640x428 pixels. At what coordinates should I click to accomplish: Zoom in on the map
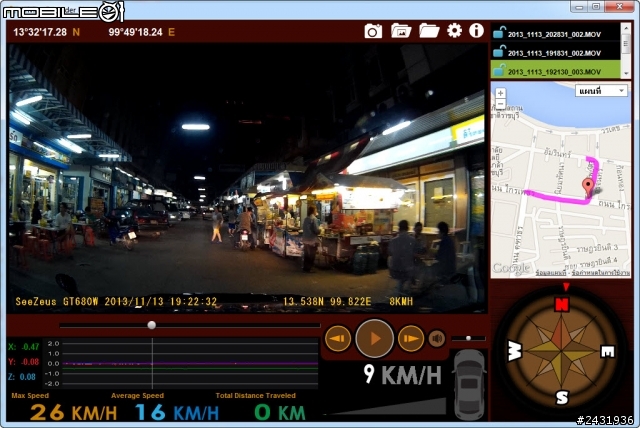(501, 93)
